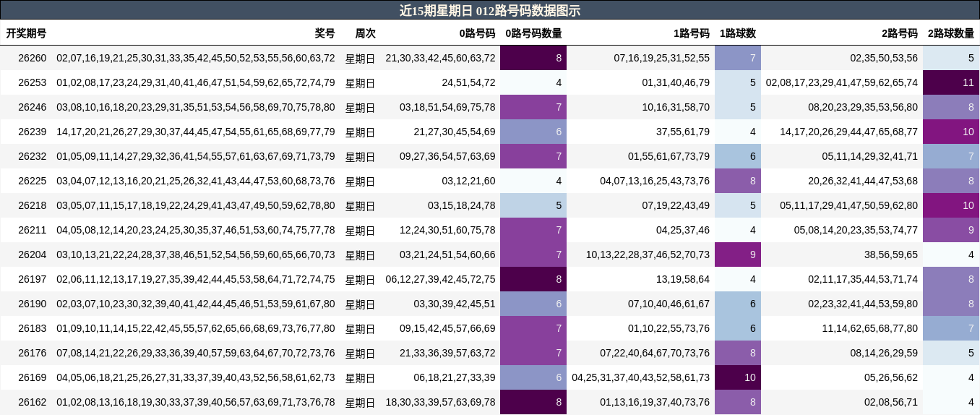980x415 pixels.
Task: Select the 2路球数量 count 11 in row 26253
Action: [x=951, y=82]
